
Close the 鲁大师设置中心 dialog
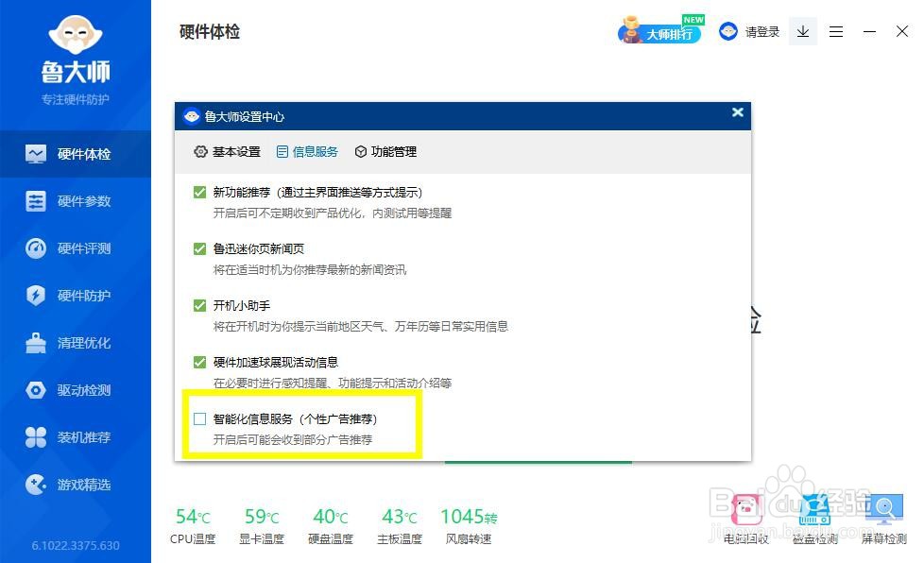737,111
